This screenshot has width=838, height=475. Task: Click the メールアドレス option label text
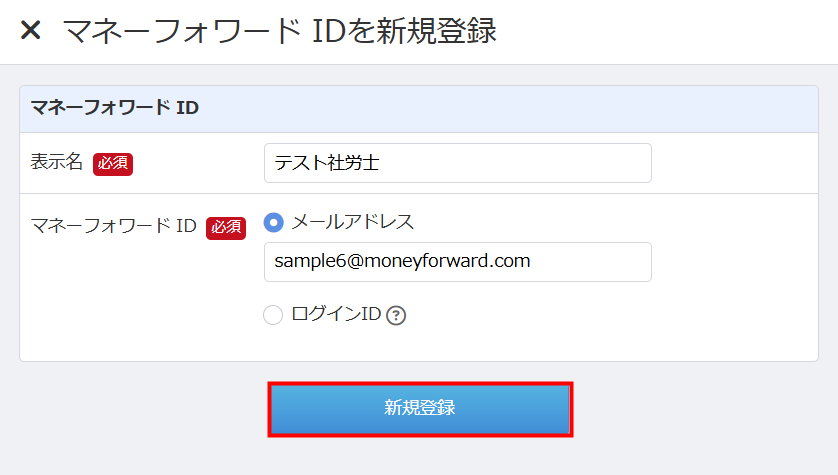pos(352,222)
